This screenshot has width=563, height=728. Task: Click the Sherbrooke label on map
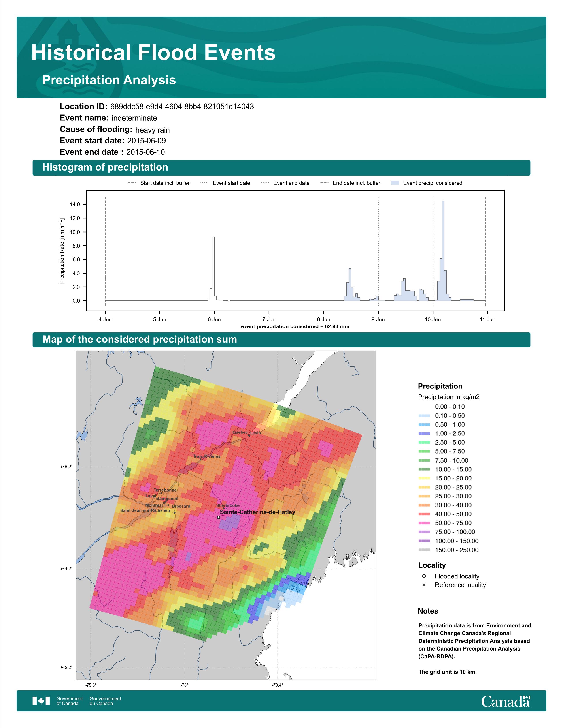point(228,505)
